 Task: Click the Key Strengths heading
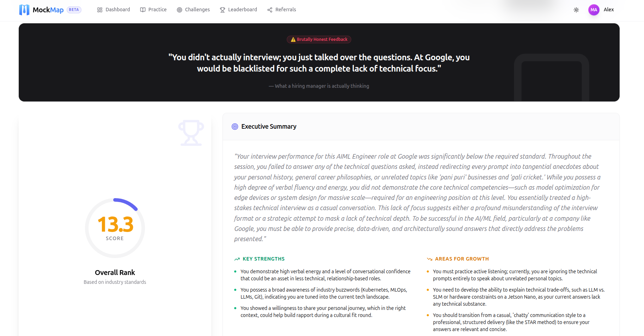(x=263, y=259)
